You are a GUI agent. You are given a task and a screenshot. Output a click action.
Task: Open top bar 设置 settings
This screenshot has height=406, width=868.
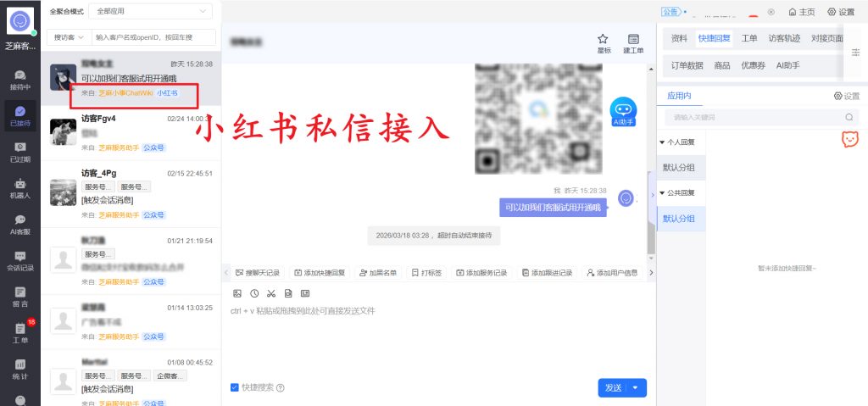(841, 12)
